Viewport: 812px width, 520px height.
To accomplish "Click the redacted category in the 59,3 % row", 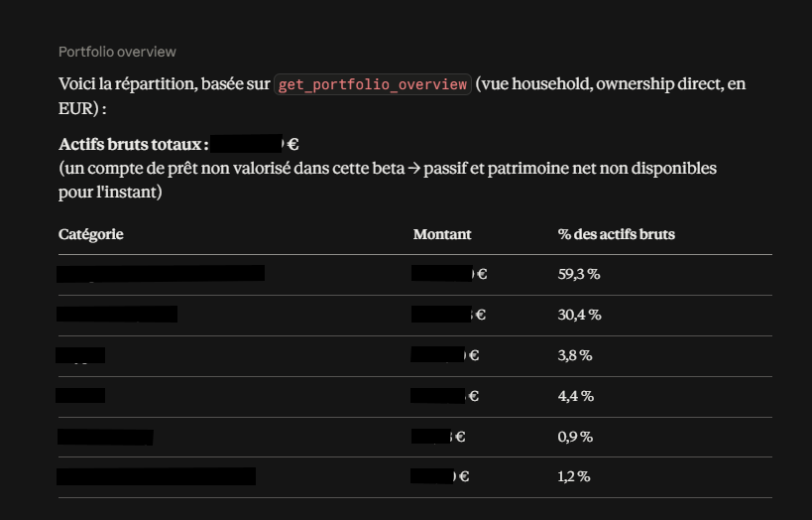I will click(x=161, y=273).
